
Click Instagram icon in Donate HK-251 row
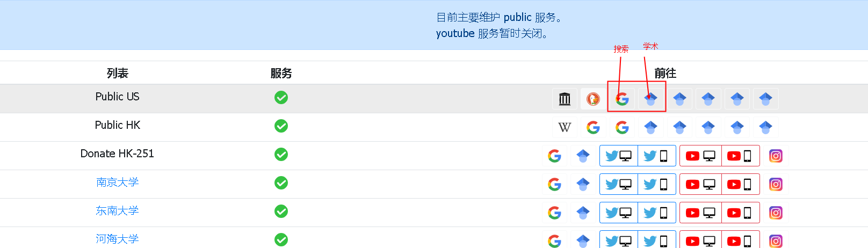click(776, 156)
